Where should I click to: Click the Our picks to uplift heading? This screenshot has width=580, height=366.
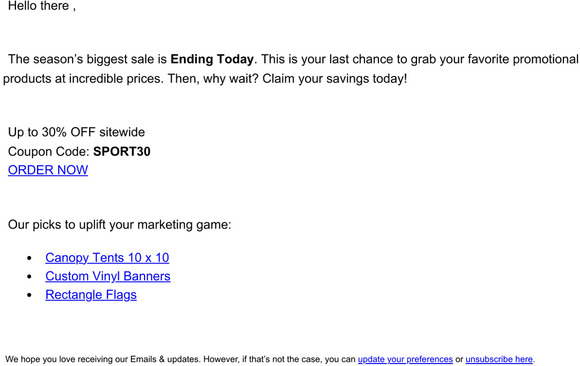119,225
